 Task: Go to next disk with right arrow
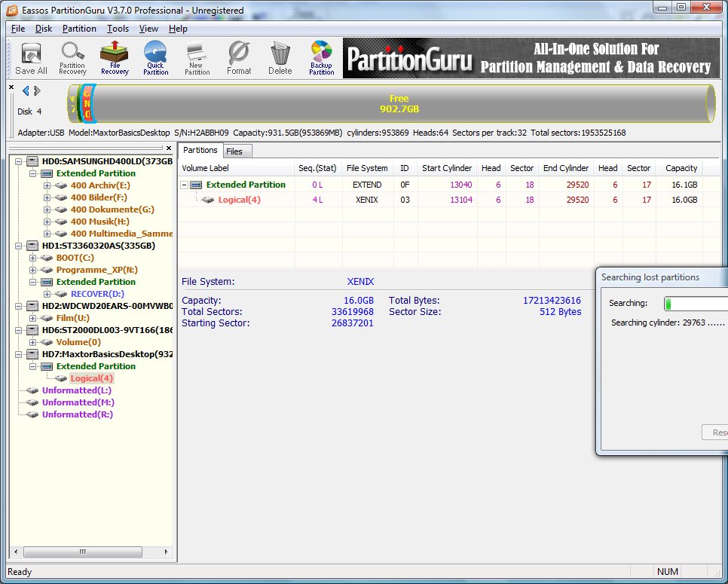click(x=37, y=91)
